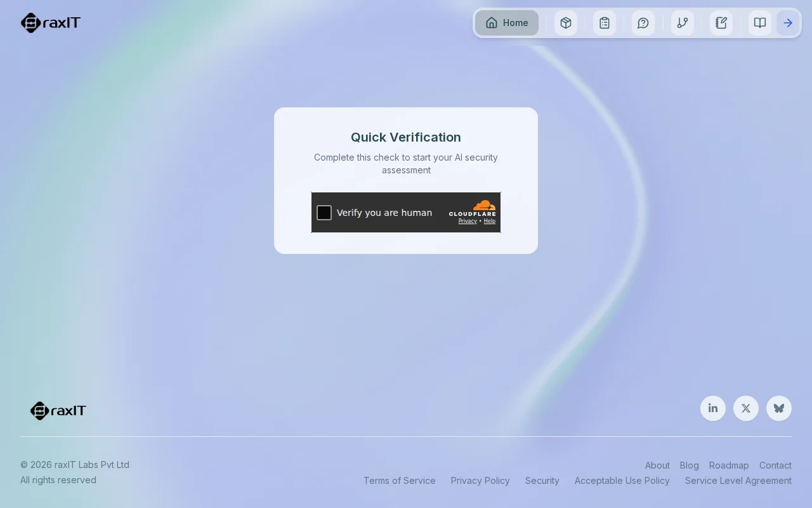This screenshot has width=812, height=508.
Task: Click the raxIT logo in header
Action: [51, 23]
